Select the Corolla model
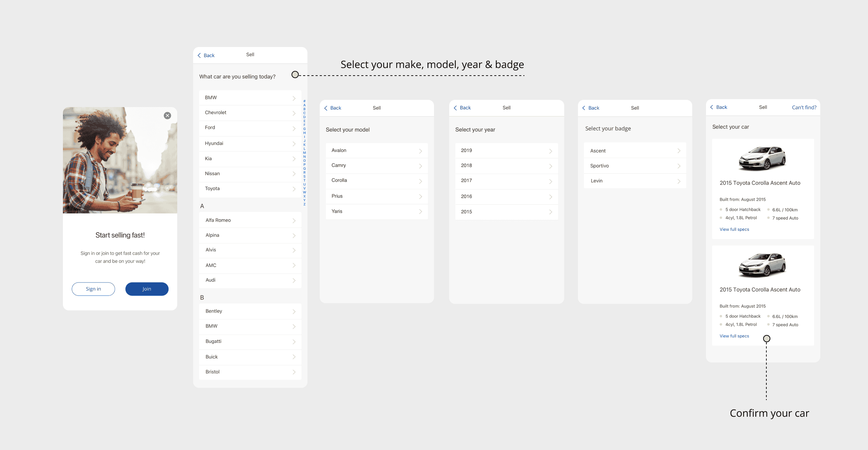The width and height of the screenshot is (868, 450). [x=377, y=181]
